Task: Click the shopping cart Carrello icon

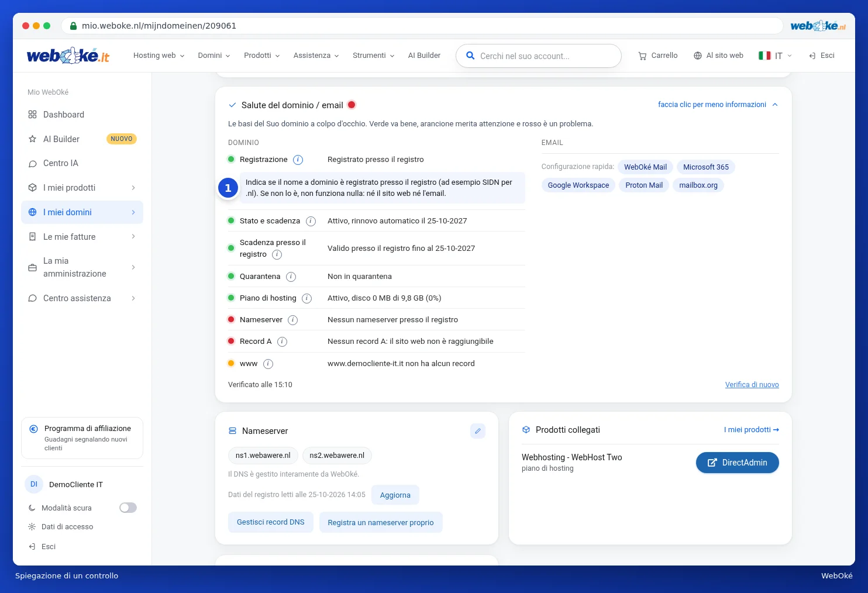Action: click(642, 56)
